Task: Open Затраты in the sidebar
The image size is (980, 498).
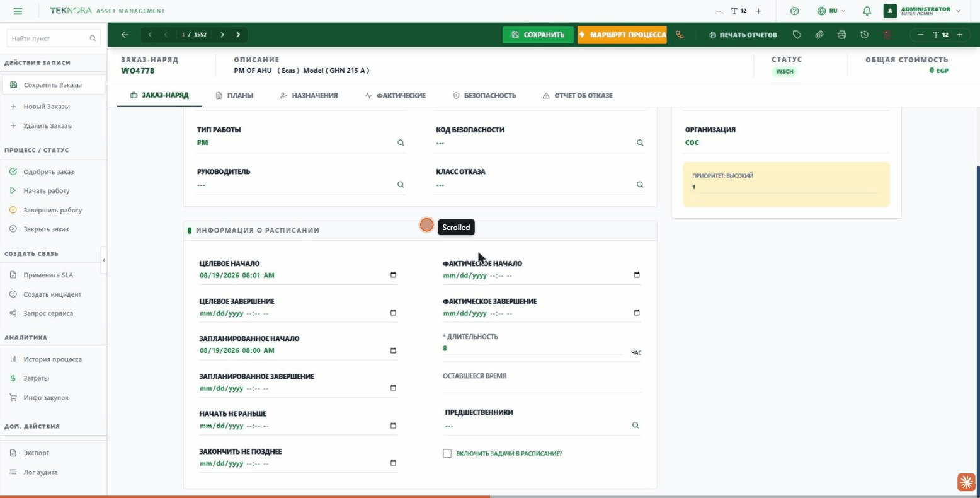Action: (37, 378)
